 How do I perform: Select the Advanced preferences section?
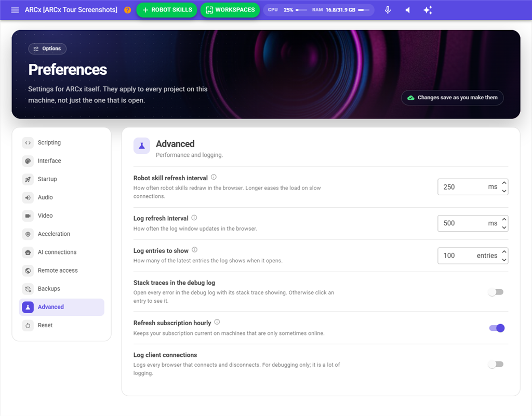61,307
